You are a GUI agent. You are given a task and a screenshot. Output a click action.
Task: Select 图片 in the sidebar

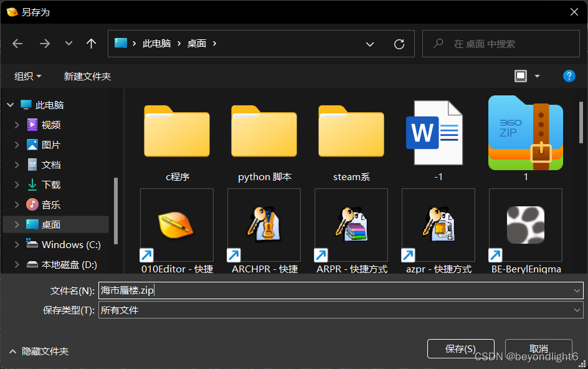click(51, 145)
